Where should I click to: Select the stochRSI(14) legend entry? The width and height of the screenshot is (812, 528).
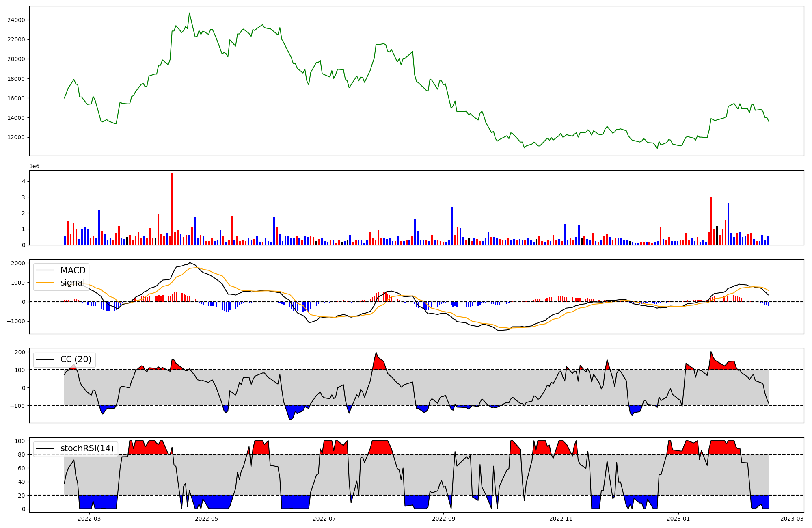tap(87, 448)
